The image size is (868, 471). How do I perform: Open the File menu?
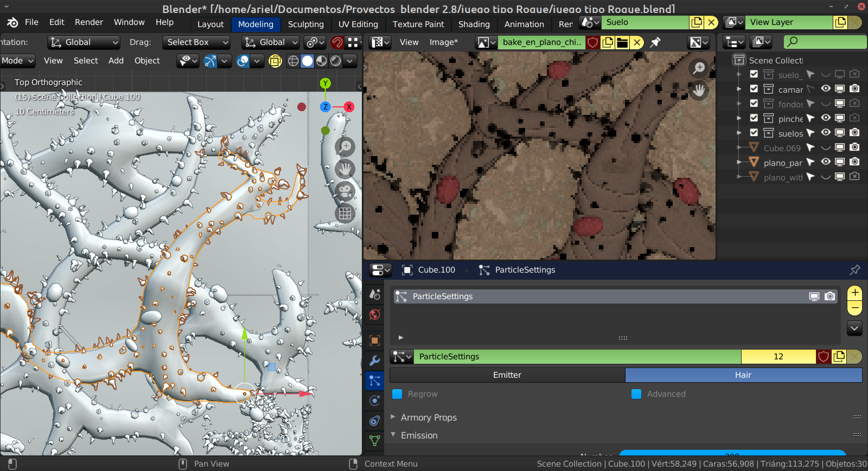click(x=31, y=22)
